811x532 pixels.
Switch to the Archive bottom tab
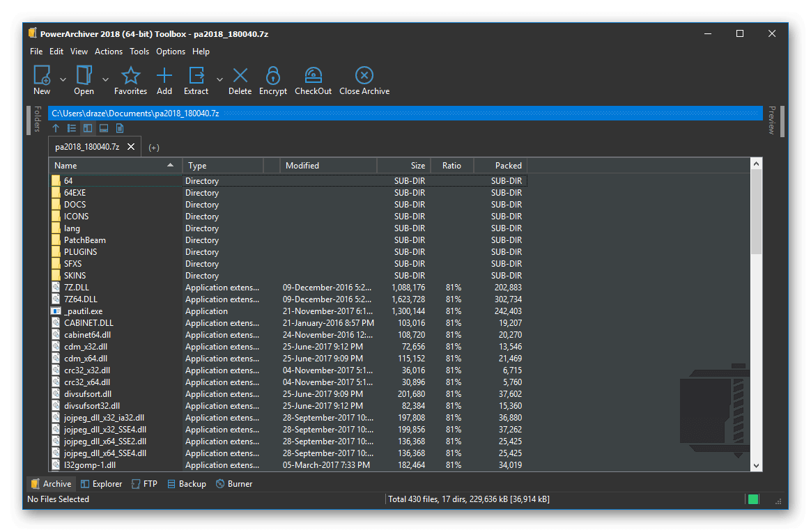(51, 484)
